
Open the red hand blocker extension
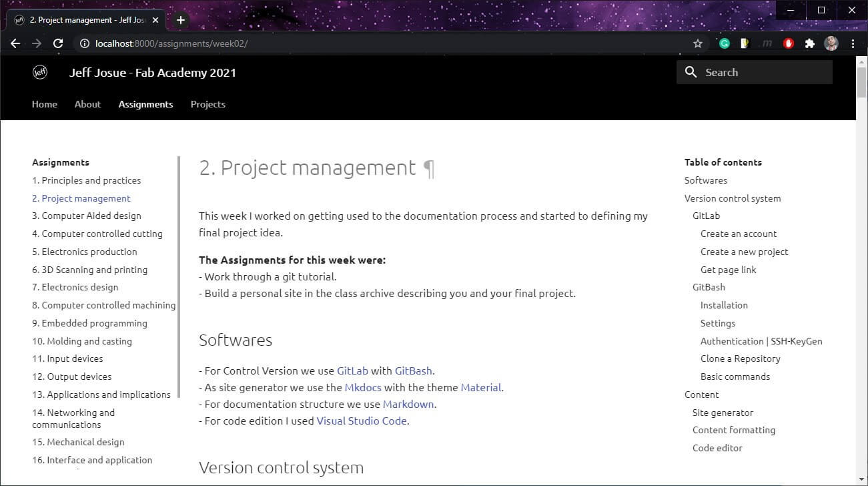789,43
